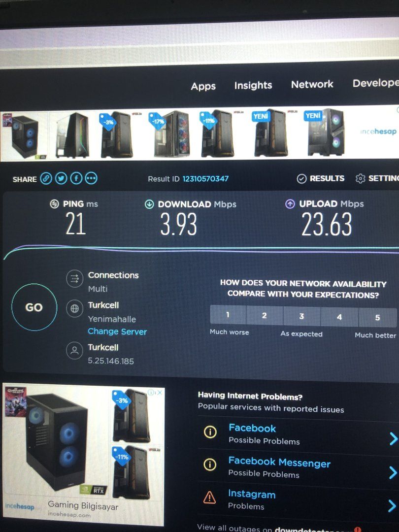Click the Ping icon
This screenshot has width=399, height=532.
pos(54,204)
